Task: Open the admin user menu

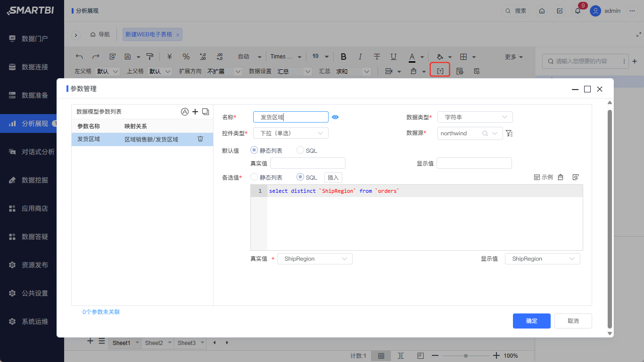Action: pos(605,11)
